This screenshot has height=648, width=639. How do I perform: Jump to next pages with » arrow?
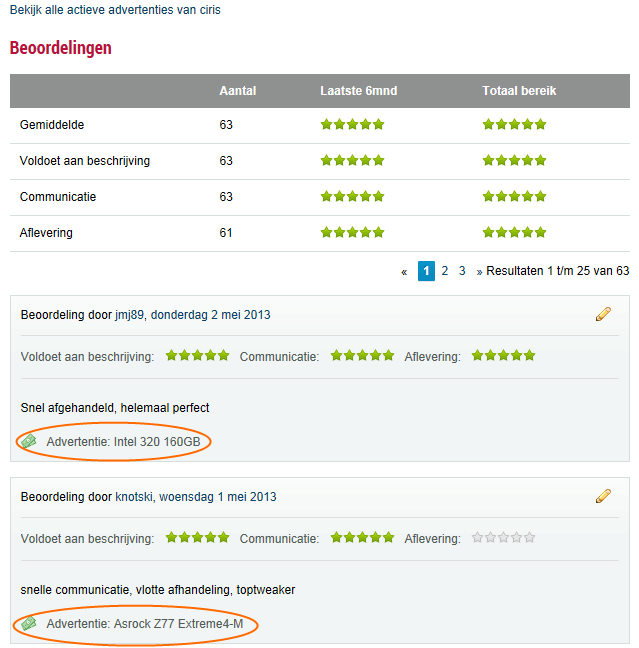(480, 271)
